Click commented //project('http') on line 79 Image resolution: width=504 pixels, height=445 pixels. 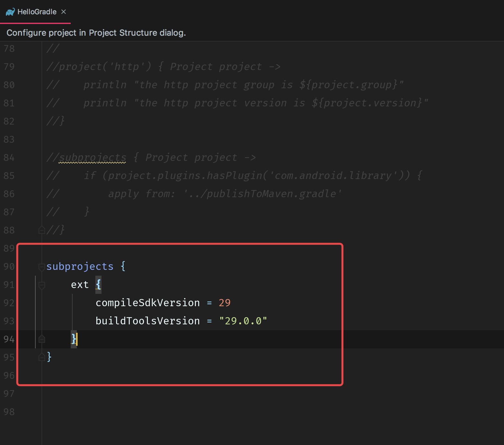[x=99, y=66]
